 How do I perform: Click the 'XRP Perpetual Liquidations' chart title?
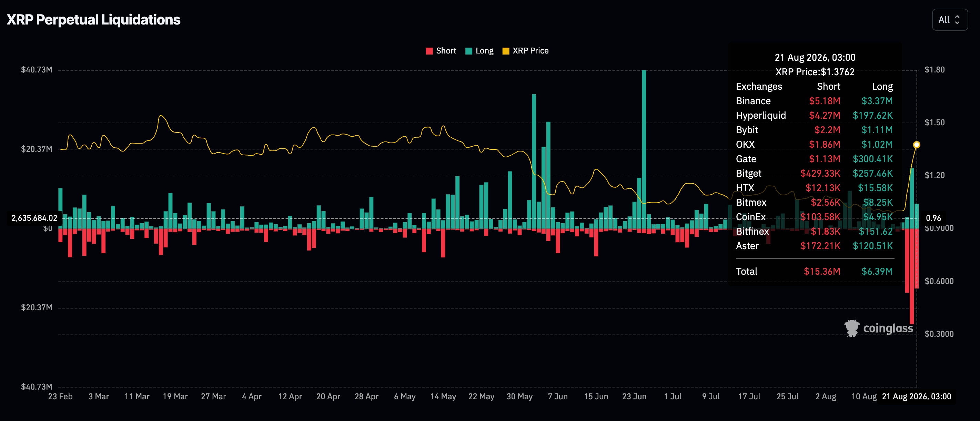pyautogui.click(x=93, y=20)
